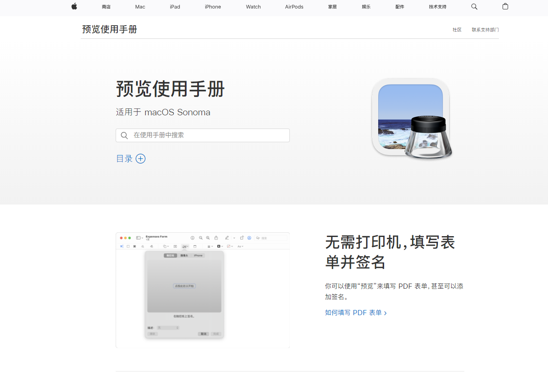Open the Shapes tool in the markup bar
The height and width of the screenshot is (392, 548).
click(x=165, y=246)
